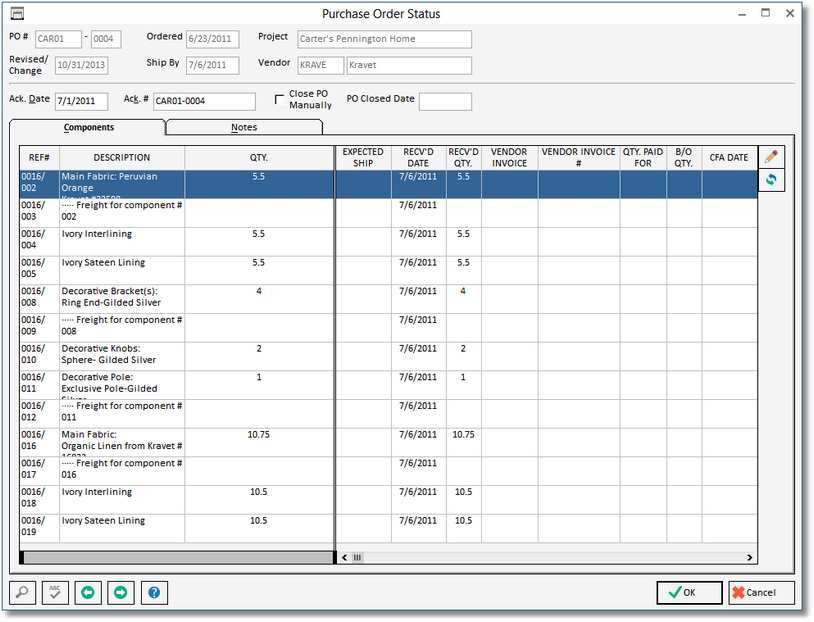This screenshot has height=622, width=814.
Task: Click the PO # field CAR01
Action: 58,39
